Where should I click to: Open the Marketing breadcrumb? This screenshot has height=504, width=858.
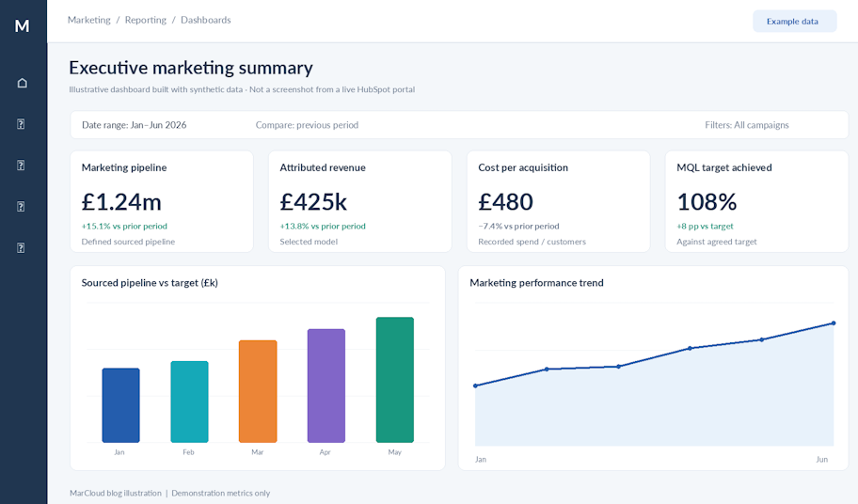coord(89,21)
